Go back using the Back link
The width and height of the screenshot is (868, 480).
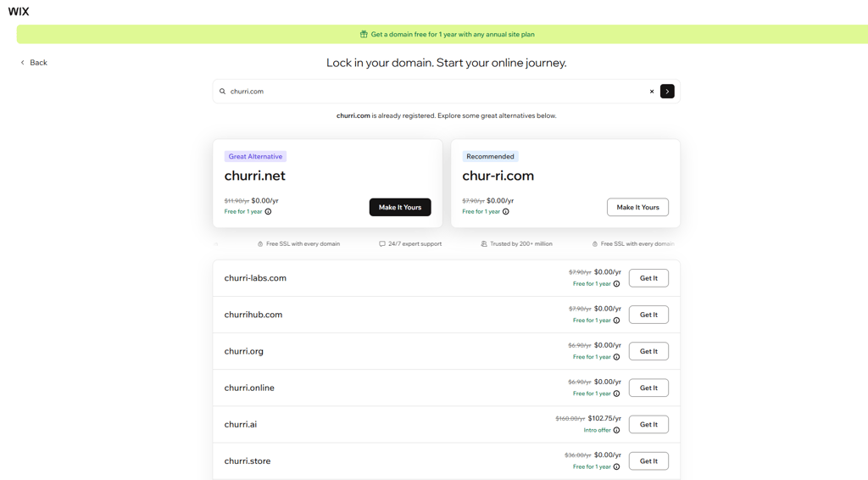(34, 63)
